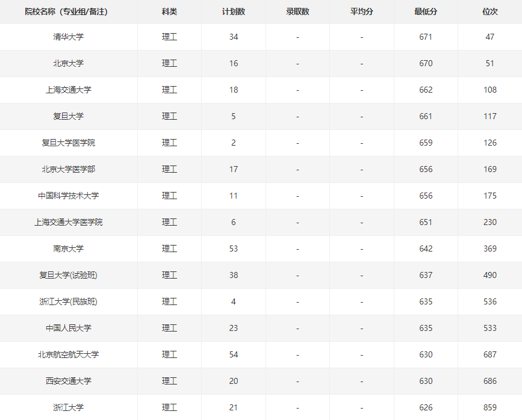The height and width of the screenshot is (420, 522).
Task: Click minimum score 626 for 浙江大学
Action: coord(426,407)
